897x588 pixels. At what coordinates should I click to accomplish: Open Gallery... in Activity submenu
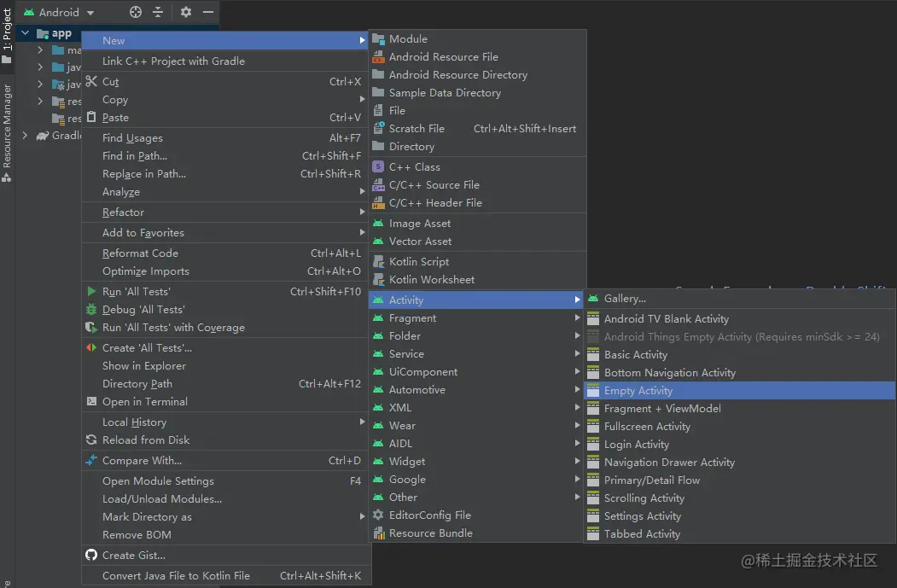740,299
